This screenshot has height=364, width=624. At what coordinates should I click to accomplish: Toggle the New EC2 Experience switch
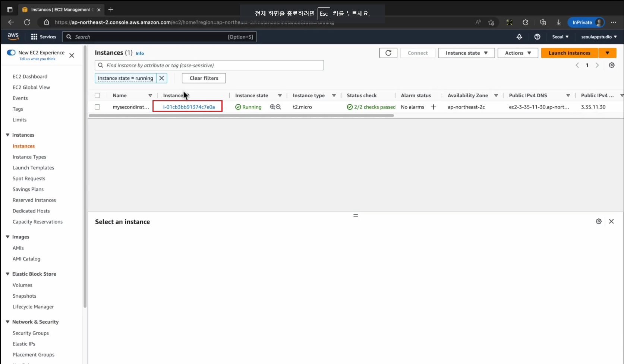11,53
